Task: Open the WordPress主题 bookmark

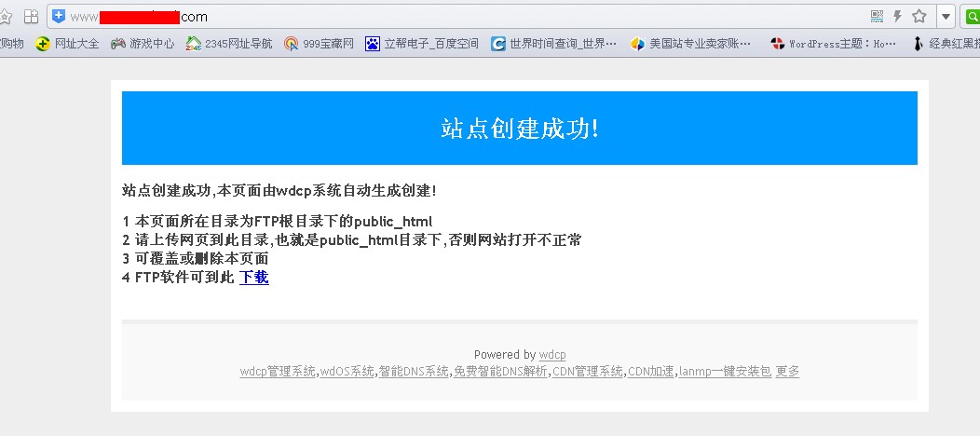Action: coord(834,43)
